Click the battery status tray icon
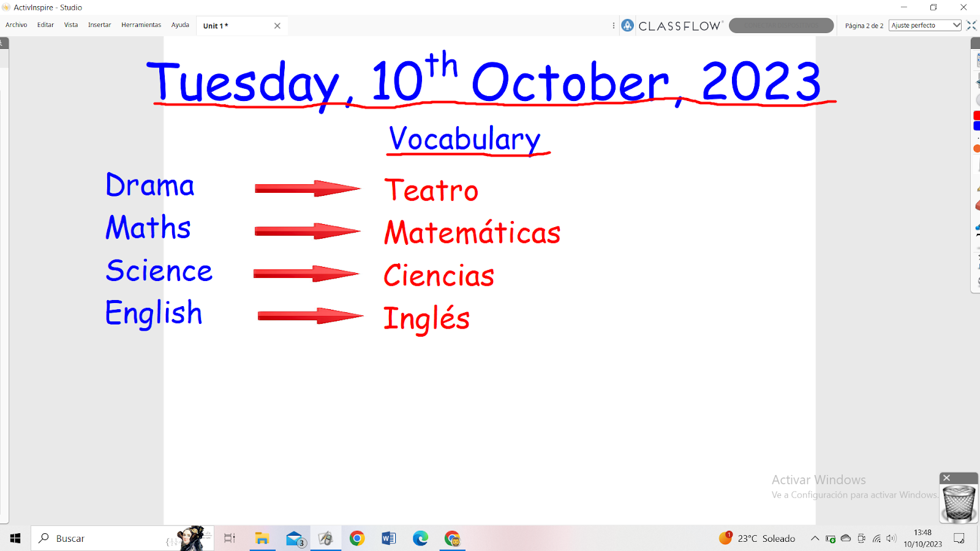The height and width of the screenshot is (551, 980). [x=831, y=539]
